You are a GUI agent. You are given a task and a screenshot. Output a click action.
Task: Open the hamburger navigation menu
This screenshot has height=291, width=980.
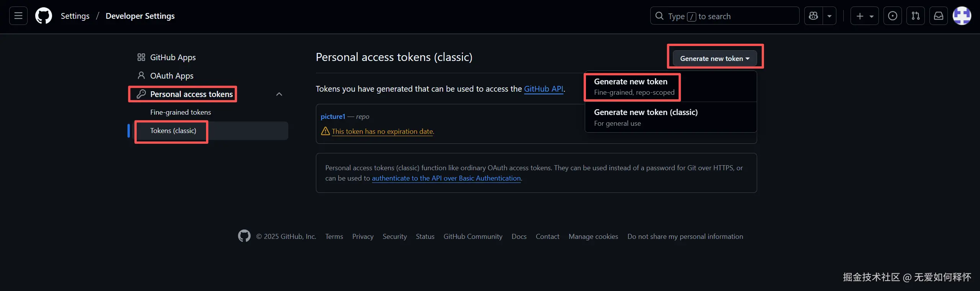18,16
